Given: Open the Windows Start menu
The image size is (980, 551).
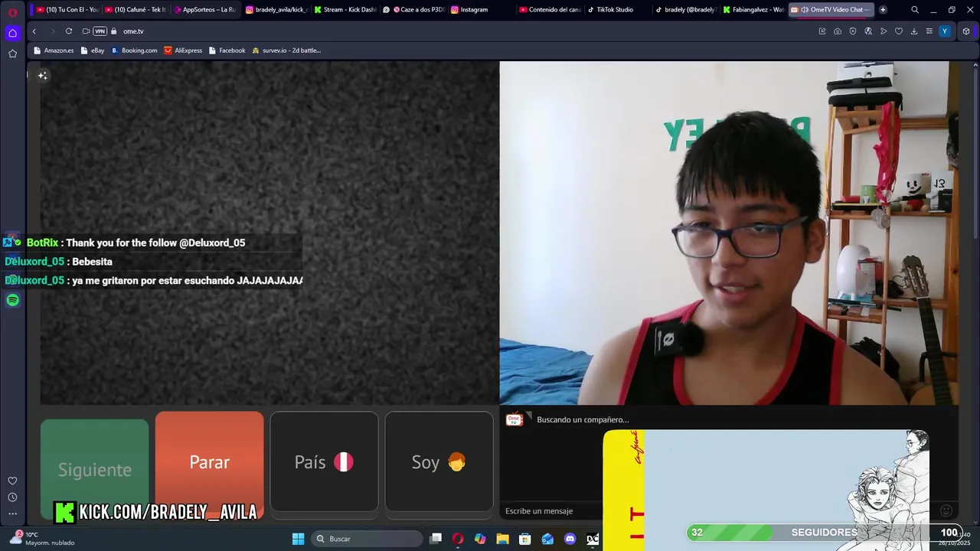Looking at the screenshot, I should pos(298,539).
